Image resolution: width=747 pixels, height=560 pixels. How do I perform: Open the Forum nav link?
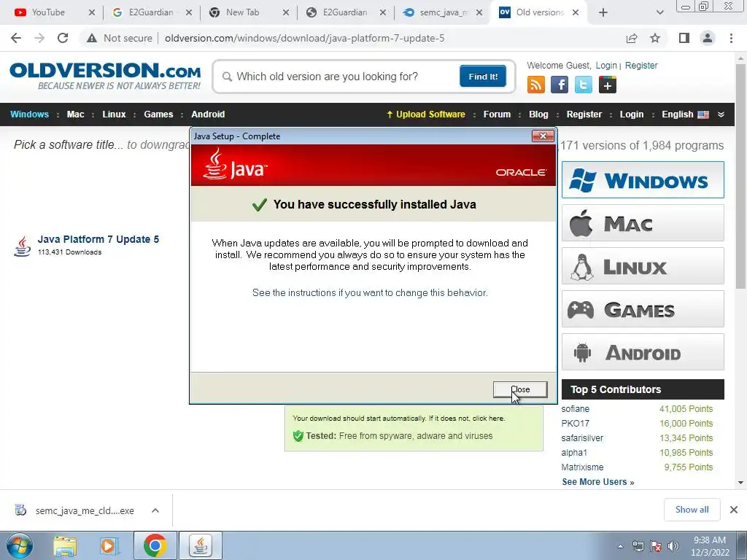tap(497, 114)
